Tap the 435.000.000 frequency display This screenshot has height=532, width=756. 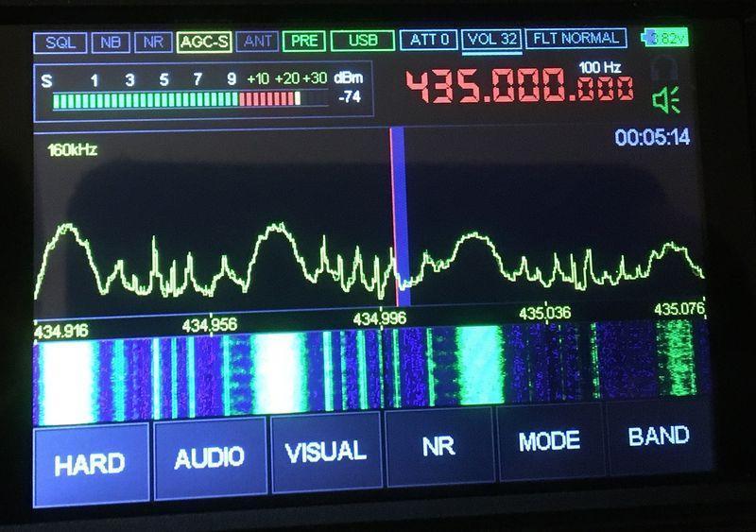(x=521, y=89)
